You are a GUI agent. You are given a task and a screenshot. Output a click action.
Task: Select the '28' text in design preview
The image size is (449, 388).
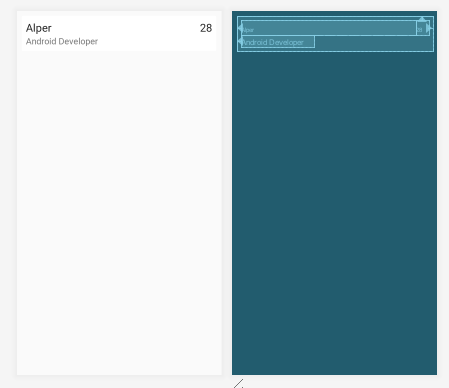point(206,28)
